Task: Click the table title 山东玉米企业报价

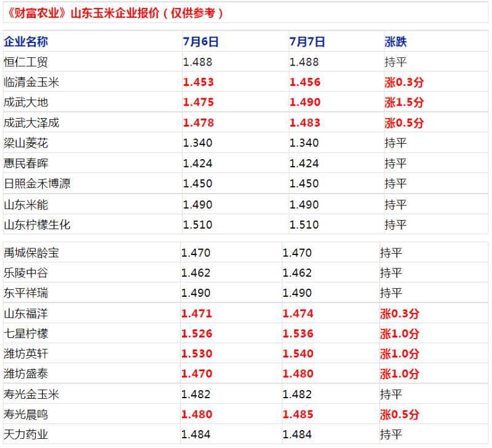Action: 115,13
